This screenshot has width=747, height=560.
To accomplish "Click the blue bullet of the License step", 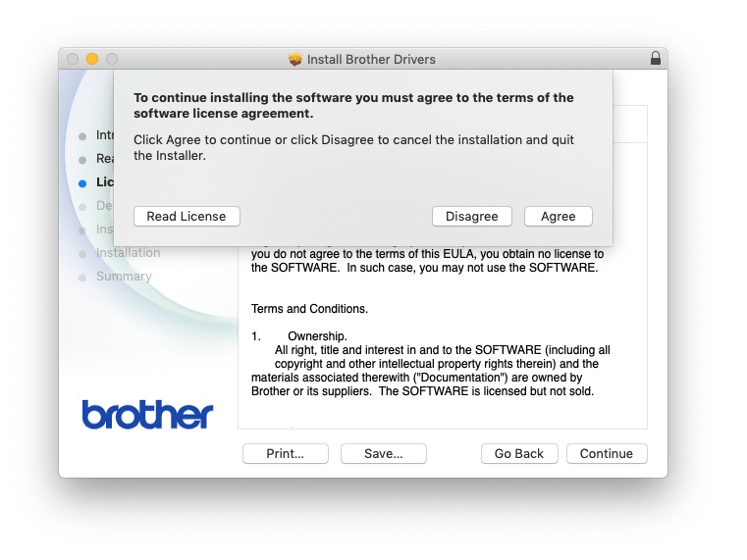I will pos(82,183).
